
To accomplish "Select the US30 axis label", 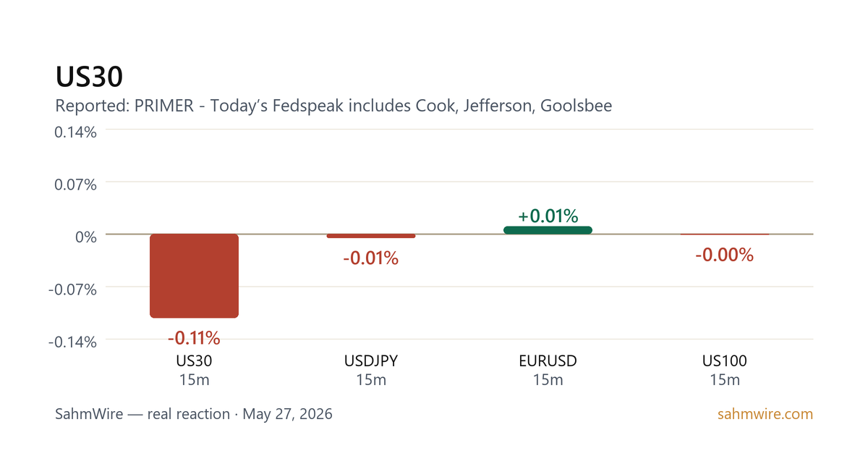I will (x=194, y=361).
